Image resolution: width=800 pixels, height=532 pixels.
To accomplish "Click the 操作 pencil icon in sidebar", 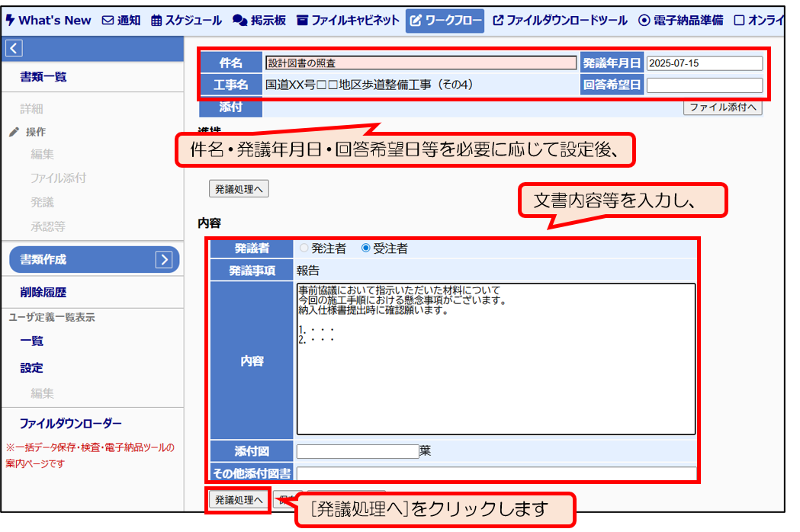I will 14,132.
